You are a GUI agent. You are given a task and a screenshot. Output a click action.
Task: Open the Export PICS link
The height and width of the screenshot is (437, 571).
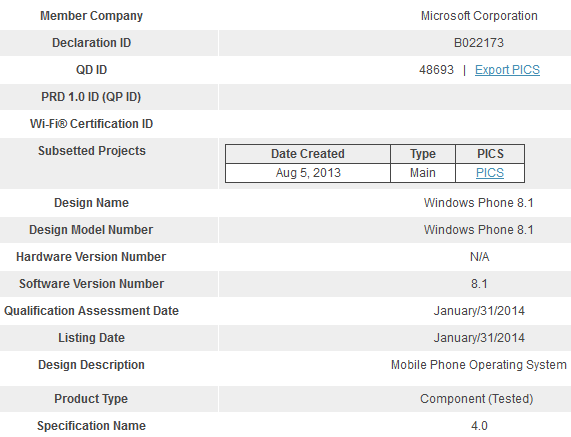tap(507, 70)
